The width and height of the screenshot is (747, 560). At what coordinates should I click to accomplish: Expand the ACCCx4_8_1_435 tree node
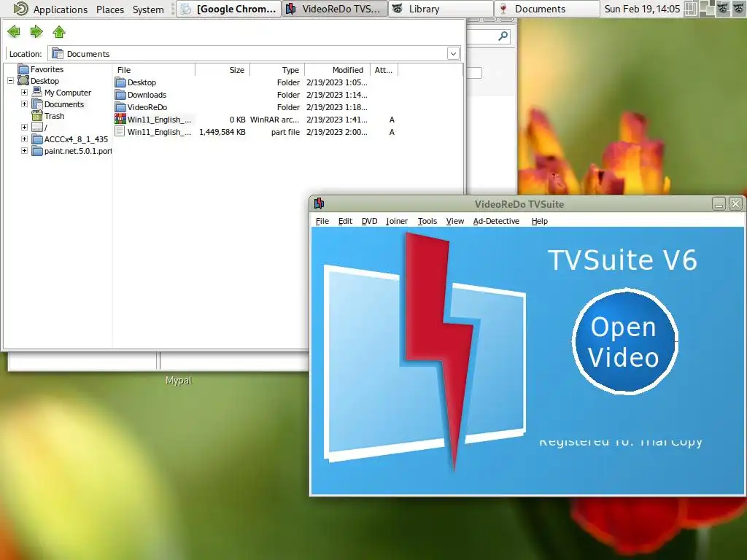[24, 139]
